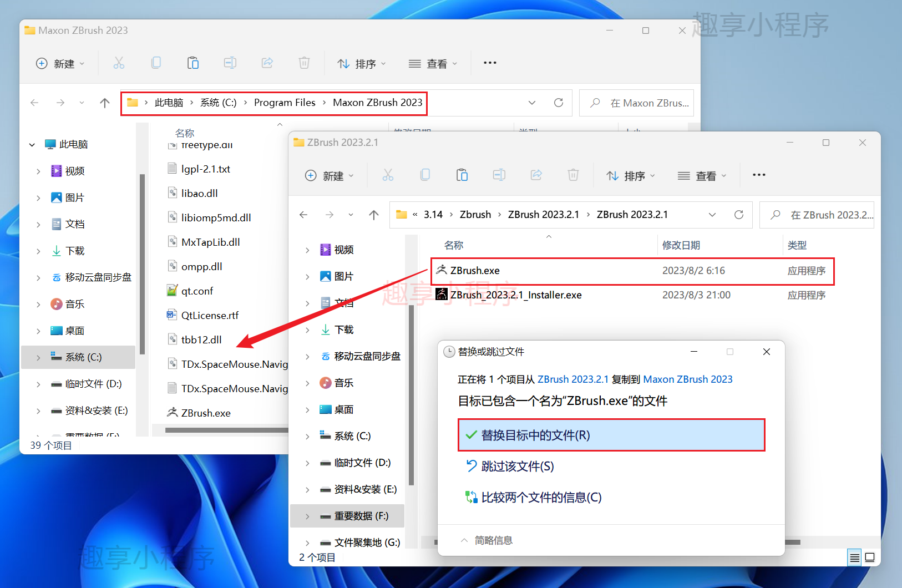
Task: Refresh the Maxon ZBrush 2023 folder view
Action: [x=559, y=103]
